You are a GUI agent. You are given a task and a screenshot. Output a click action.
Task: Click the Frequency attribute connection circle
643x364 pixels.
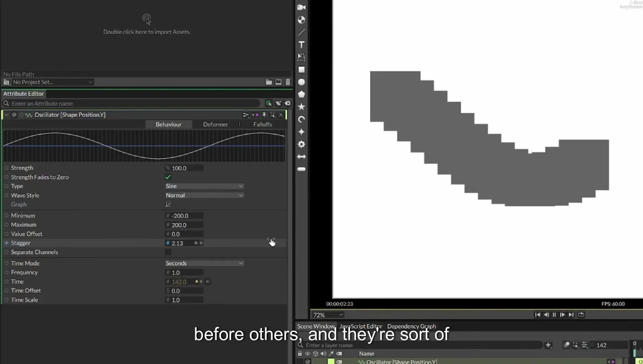click(x=6, y=273)
